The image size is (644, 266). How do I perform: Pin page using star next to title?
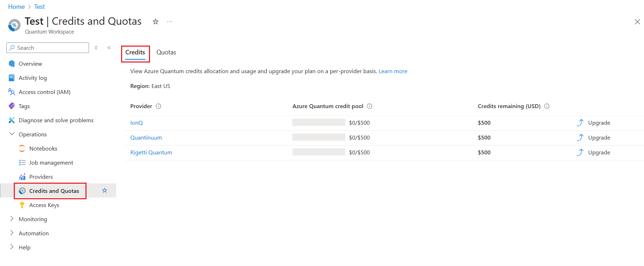[x=155, y=22]
